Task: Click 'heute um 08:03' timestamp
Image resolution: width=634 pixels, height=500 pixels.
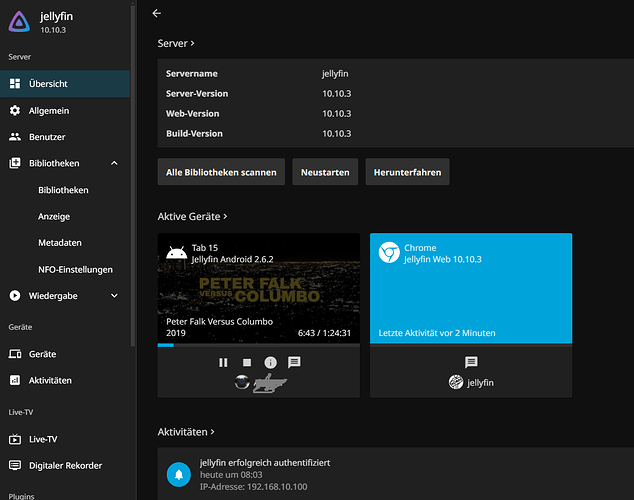Action: (x=231, y=475)
